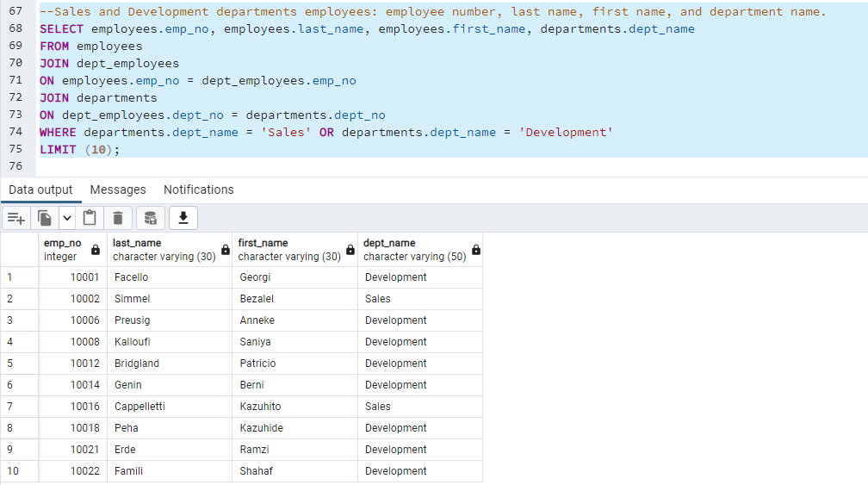Click the Sales cell in Cappelletti's row

[421, 407]
